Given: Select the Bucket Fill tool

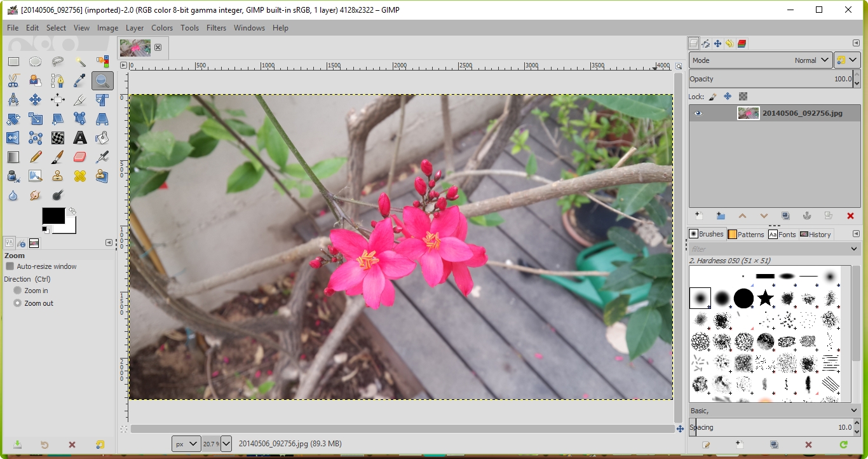Looking at the screenshot, I should (x=102, y=138).
